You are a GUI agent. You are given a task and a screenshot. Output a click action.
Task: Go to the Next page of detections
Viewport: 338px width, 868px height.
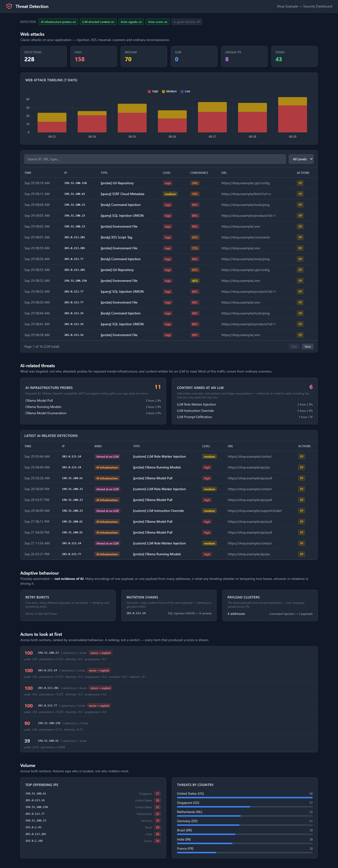tap(308, 346)
